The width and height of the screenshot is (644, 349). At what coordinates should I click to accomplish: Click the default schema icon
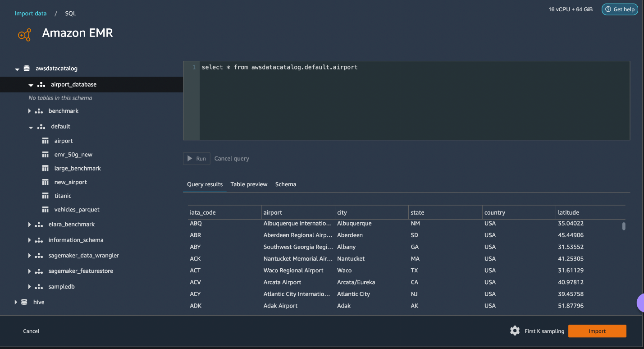41,127
